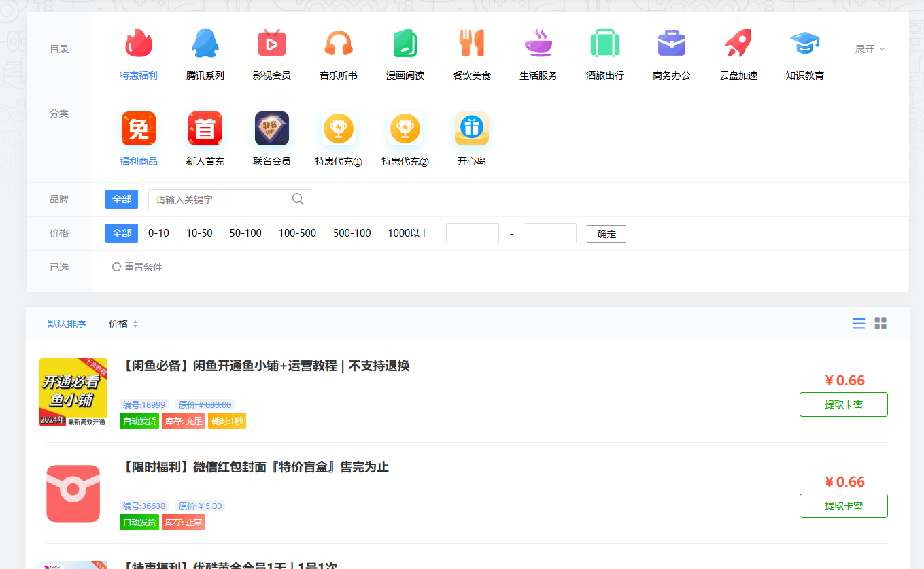Open the 微信红包封面『特价盲盒』 product title
The image size is (924, 569).
click(x=254, y=467)
